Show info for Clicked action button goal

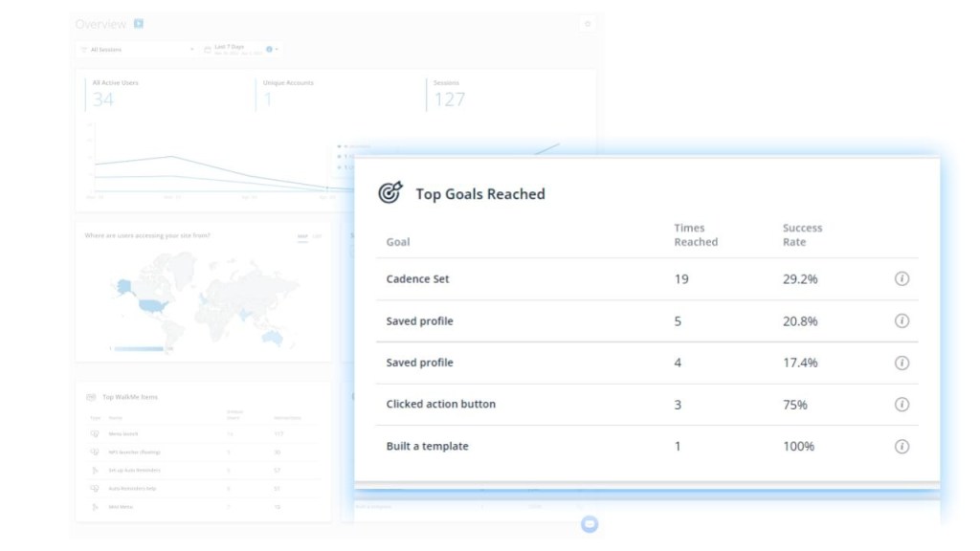pyautogui.click(x=901, y=405)
